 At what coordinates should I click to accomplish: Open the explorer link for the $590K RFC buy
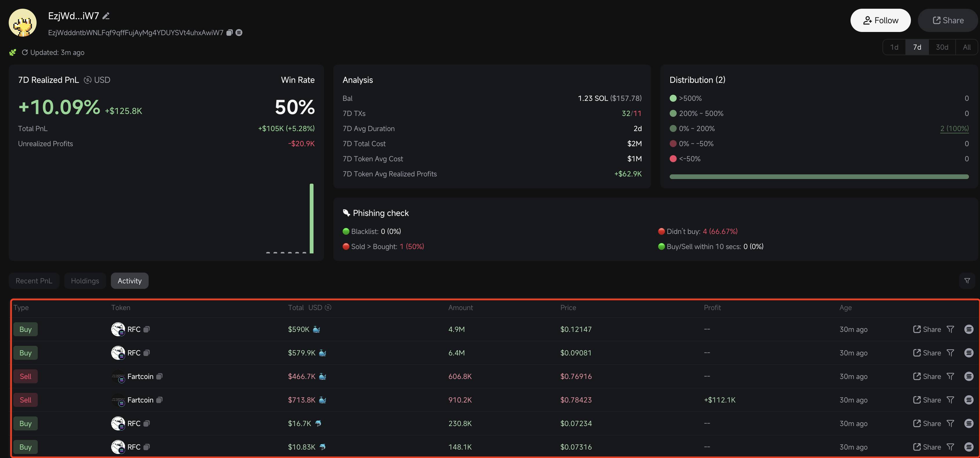coord(969,329)
